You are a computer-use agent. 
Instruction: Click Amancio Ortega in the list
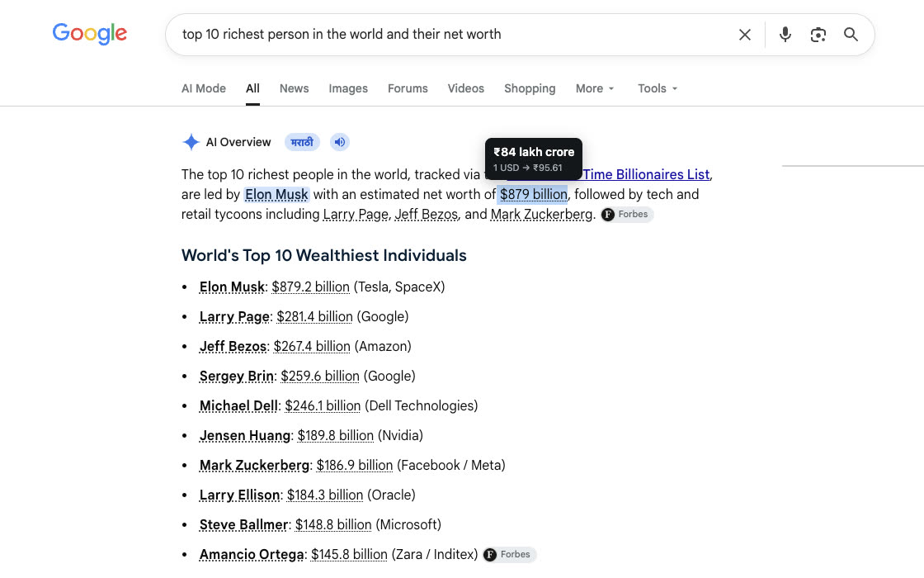point(252,554)
